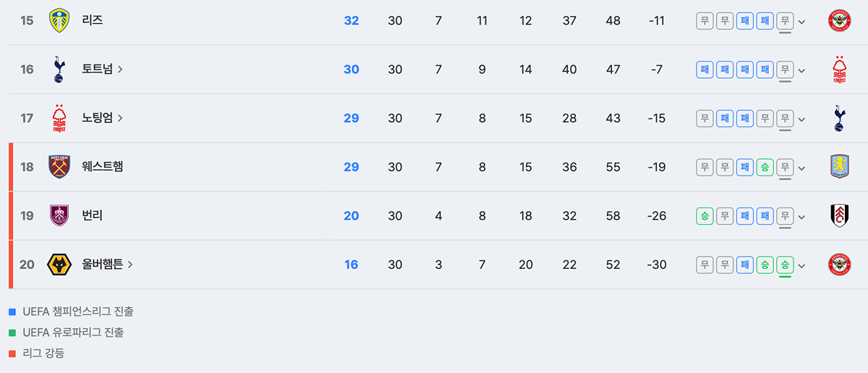Open the 울버햄튼 team page
The height and width of the screenshot is (373, 868).
point(108,265)
